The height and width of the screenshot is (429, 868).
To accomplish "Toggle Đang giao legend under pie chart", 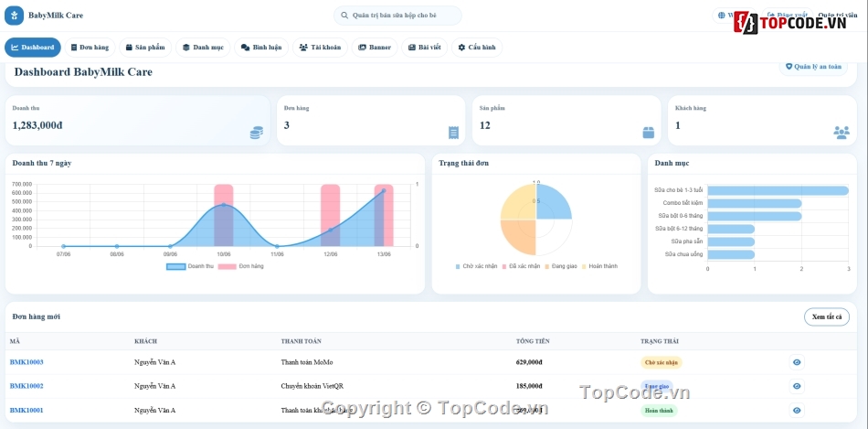I will [561, 266].
